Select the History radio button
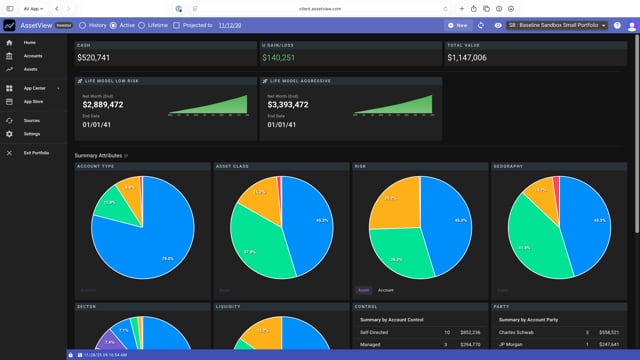Image resolution: width=640 pixels, height=360 pixels. point(82,25)
